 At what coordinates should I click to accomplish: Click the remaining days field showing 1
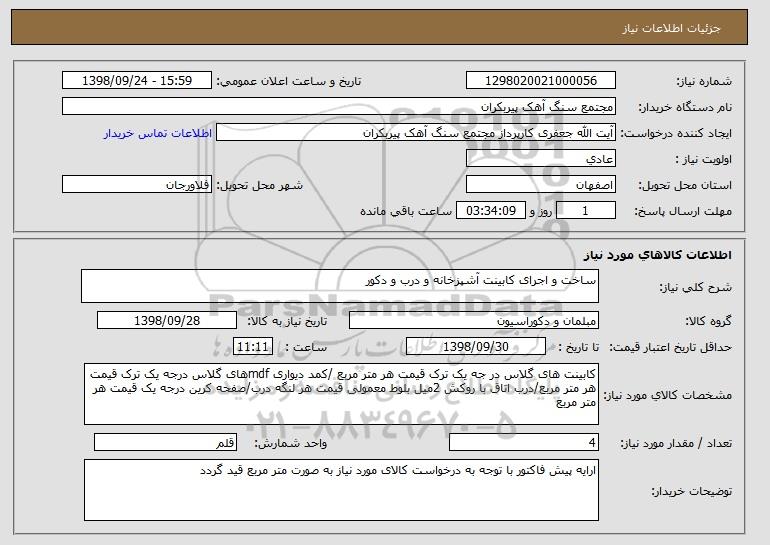[x=586, y=211]
